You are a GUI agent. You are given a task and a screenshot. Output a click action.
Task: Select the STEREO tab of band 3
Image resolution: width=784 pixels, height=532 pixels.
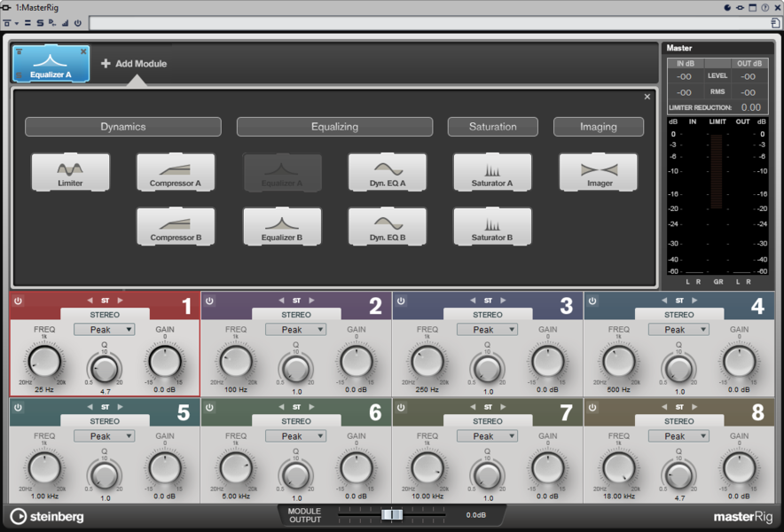pos(488,315)
